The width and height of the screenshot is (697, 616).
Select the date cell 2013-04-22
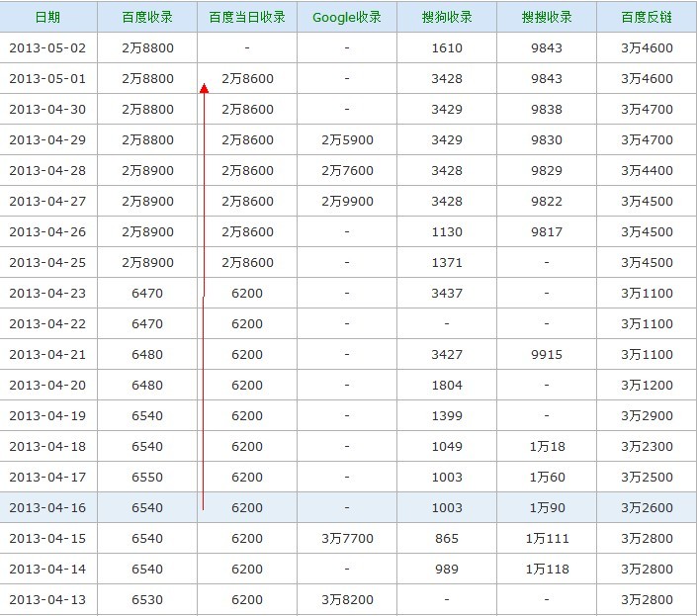tap(47, 323)
